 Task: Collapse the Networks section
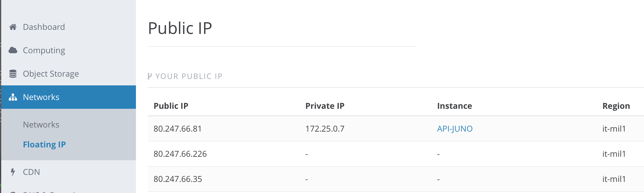[41, 97]
